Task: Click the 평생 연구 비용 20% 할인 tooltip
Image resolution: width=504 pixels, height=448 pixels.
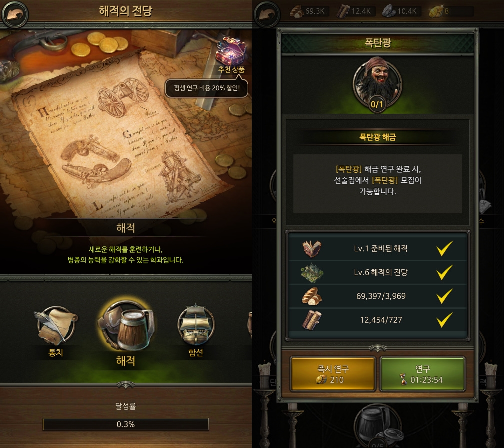Action: [206, 88]
